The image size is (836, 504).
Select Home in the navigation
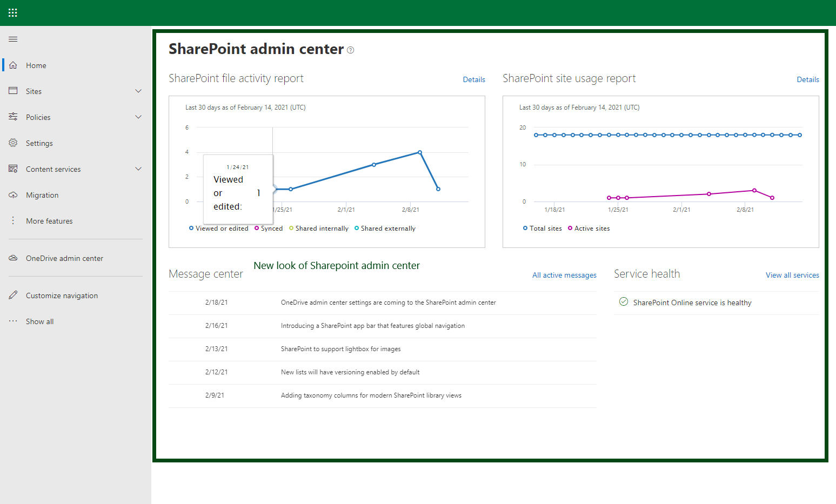click(36, 65)
